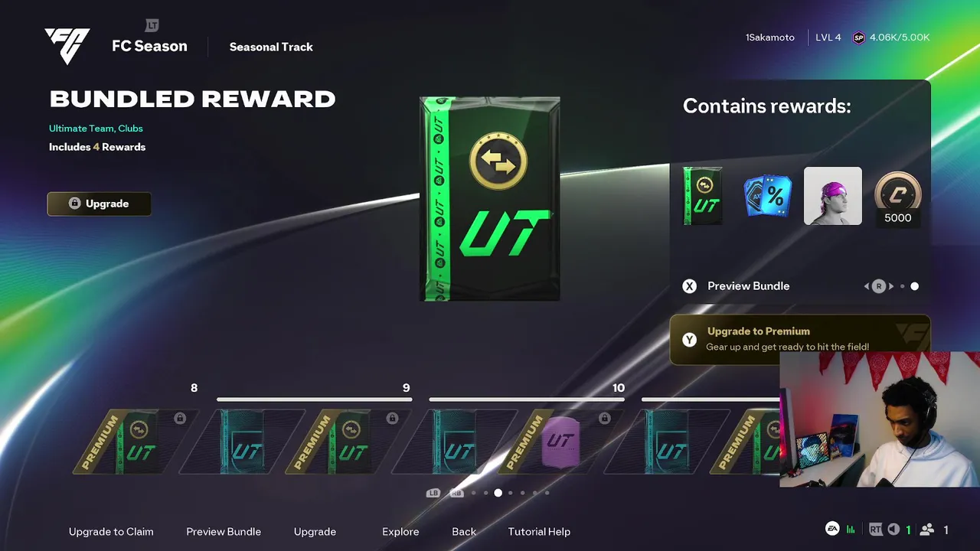
Task: Open the FC Season tab
Action: tap(149, 46)
